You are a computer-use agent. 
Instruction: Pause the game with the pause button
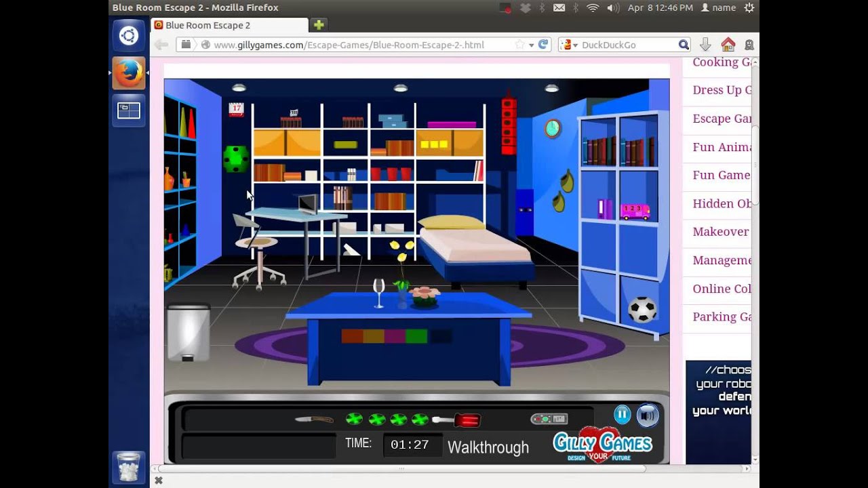click(x=622, y=414)
